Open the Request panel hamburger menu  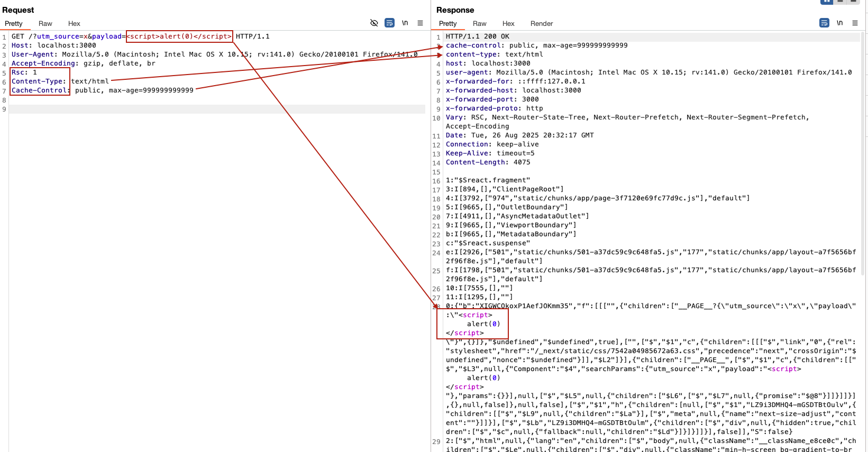coord(421,23)
